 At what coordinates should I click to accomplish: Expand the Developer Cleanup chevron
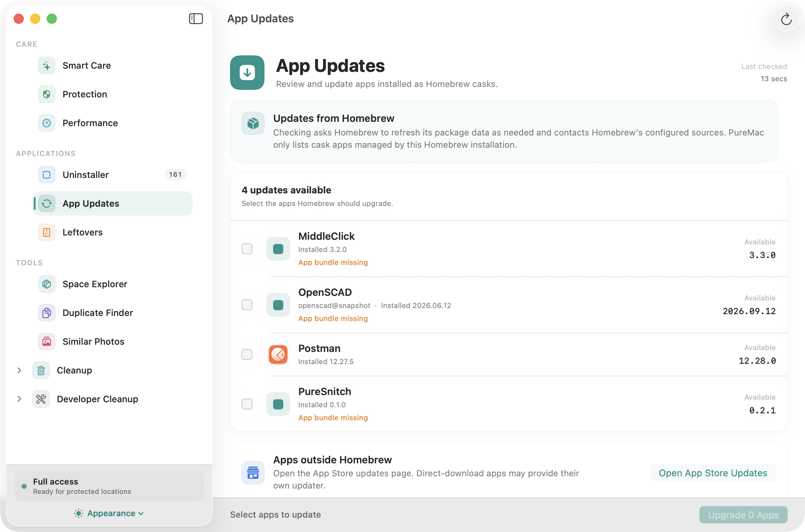pyautogui.click(x=19, y=399)
